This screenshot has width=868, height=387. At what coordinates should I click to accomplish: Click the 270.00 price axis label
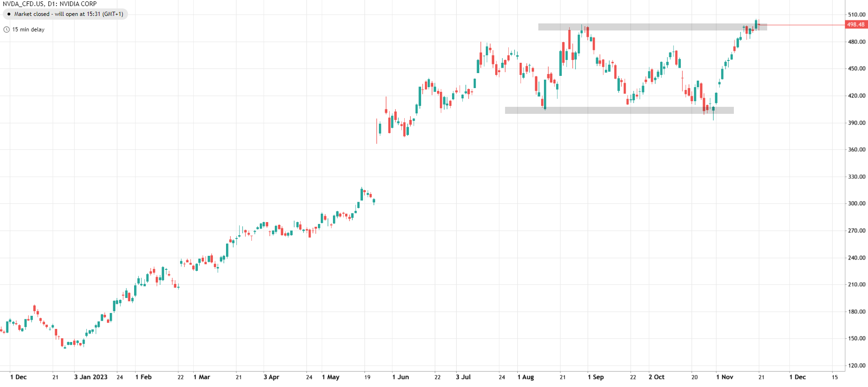click(x=857, y=231)
